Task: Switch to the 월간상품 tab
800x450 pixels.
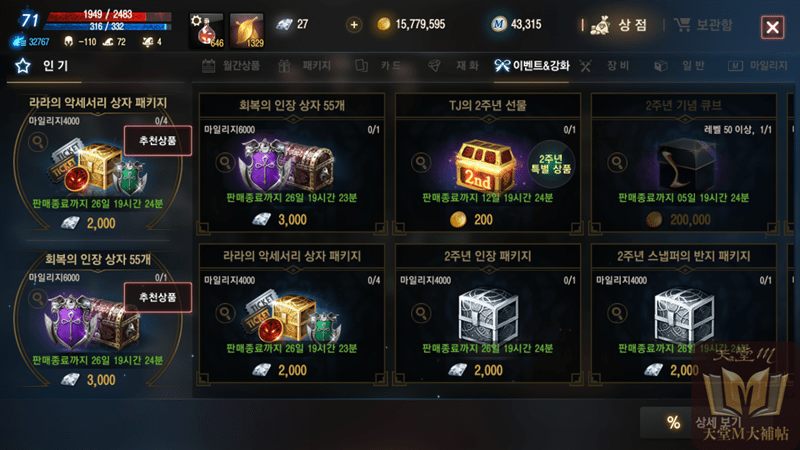Action: [232, 65]
